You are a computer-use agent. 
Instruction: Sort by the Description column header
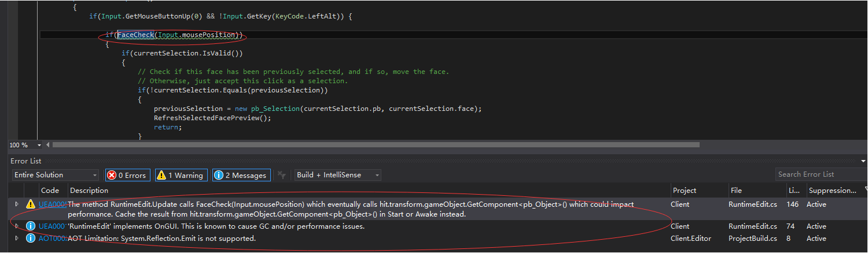click(89, 190)
